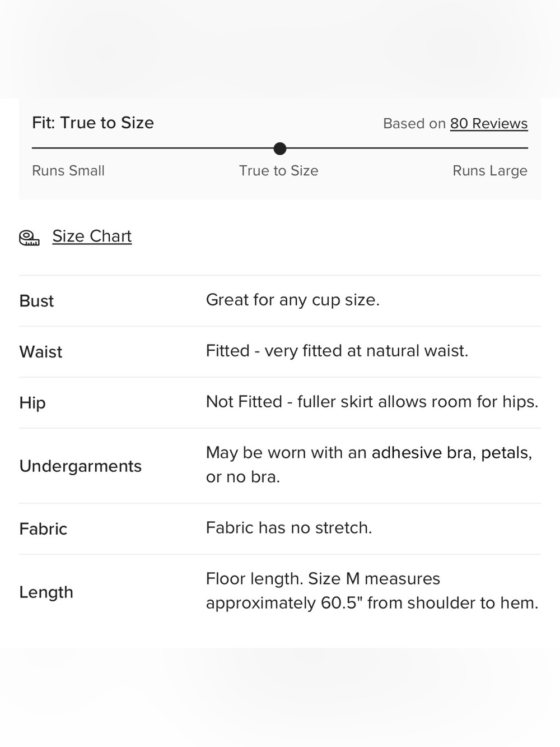The width and height of the screenshot is (560, 747).
Task: Click the floor length measurement description
Action: pyautogui.click(x=372, y=591)
